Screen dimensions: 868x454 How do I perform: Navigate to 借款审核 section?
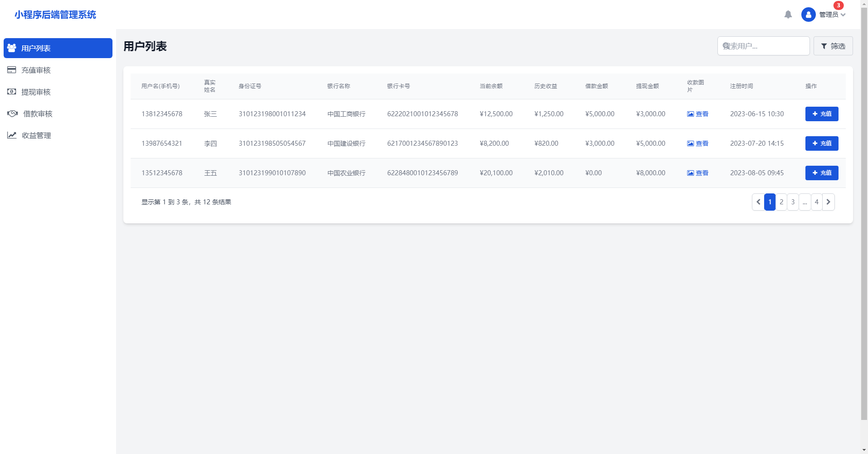[x=37, y=113]
